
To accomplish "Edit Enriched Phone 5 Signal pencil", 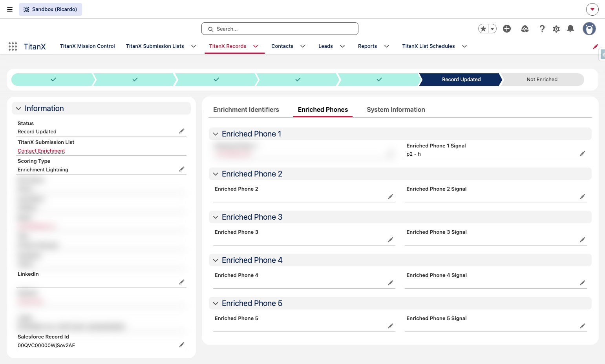I will pos(583,326).
